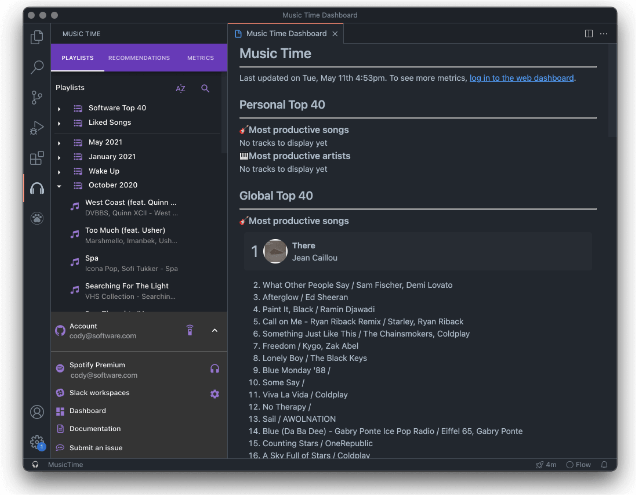
Task: Open the Search view in activity bar
Action: (37, 67)
